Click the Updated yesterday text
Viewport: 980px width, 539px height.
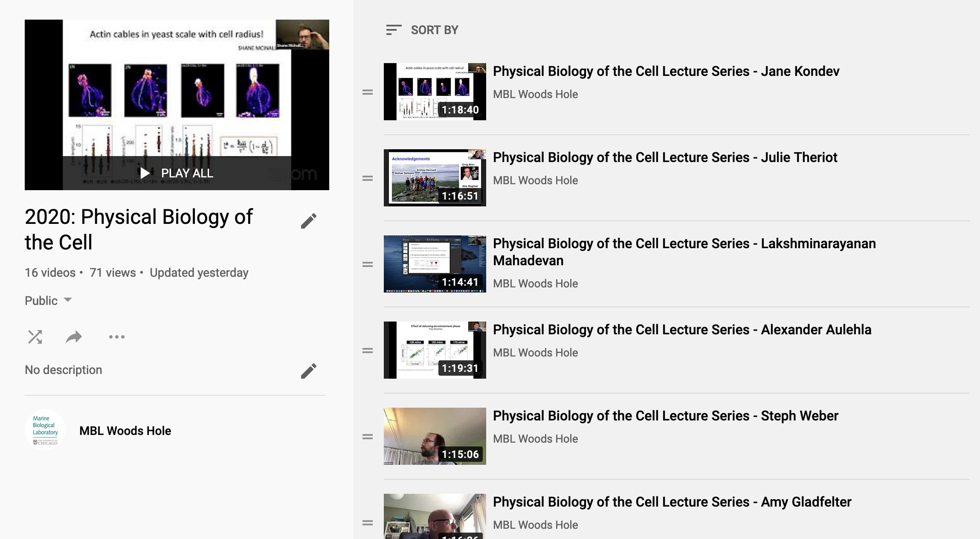pos(199,273)
